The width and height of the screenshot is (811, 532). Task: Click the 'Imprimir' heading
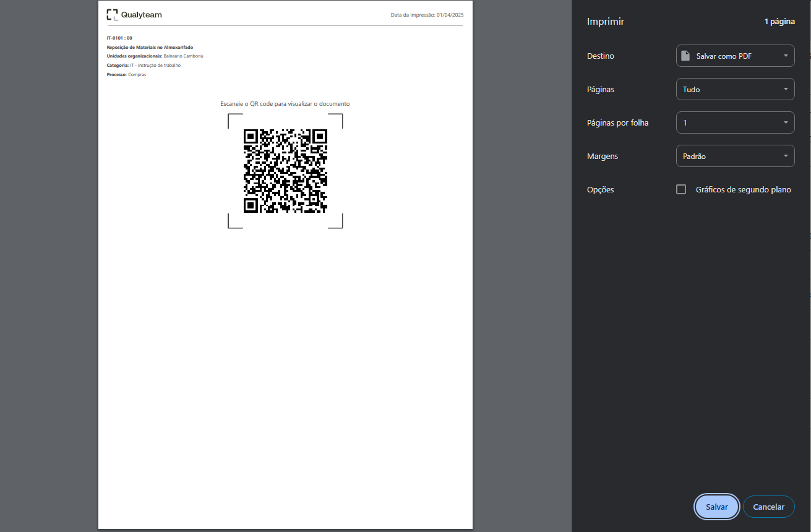pyautogui.click(x=606, y=22)
